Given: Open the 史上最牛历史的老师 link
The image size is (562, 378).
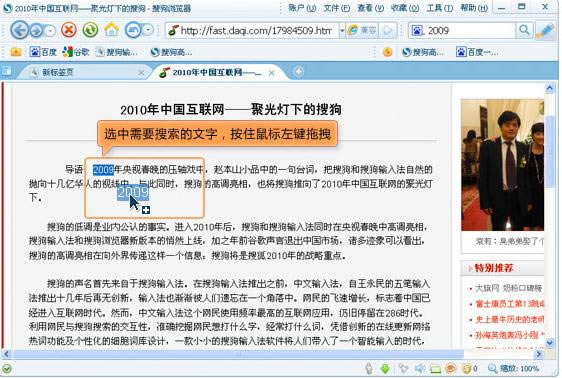Looking at the screenshot, I should tap(509, 319).
